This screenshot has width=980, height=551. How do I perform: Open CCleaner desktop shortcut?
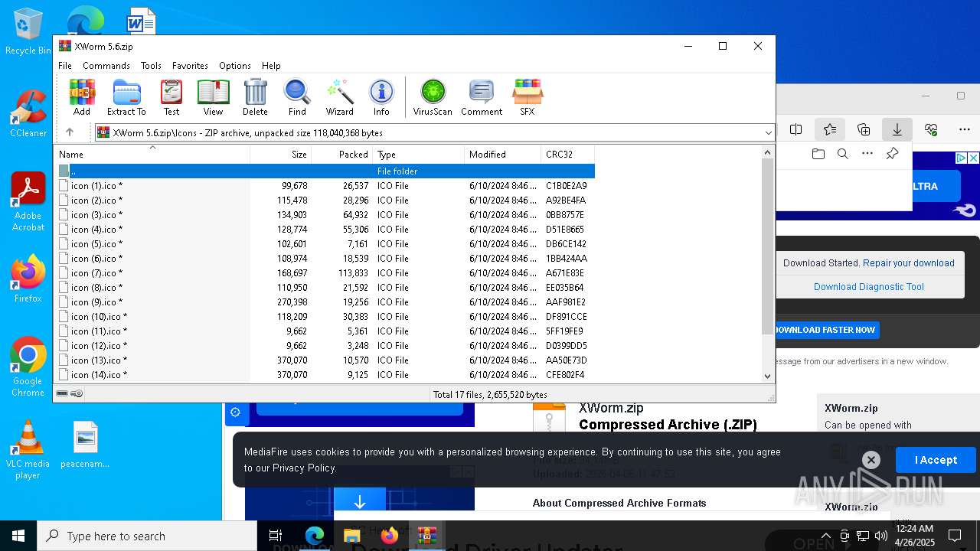pyautogui.click(x=28, y=114)
